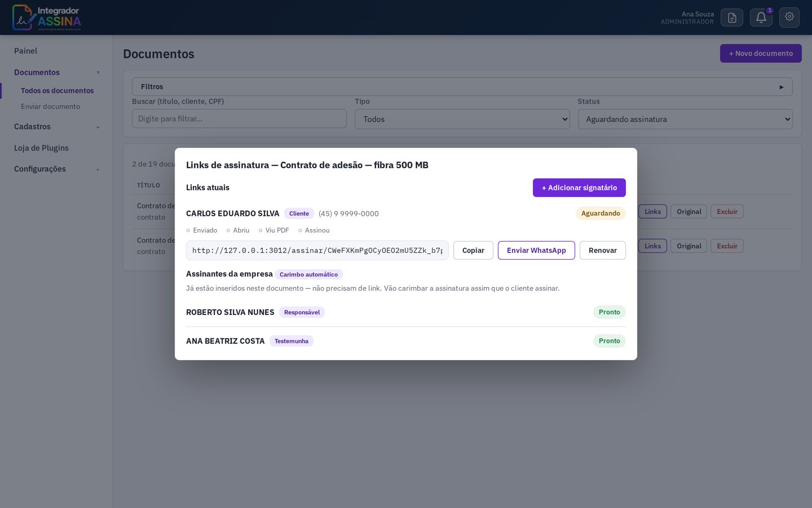This screenshot has height=508, width=812.
Task: Click Excluir for second document row
Action: (727, 246)
